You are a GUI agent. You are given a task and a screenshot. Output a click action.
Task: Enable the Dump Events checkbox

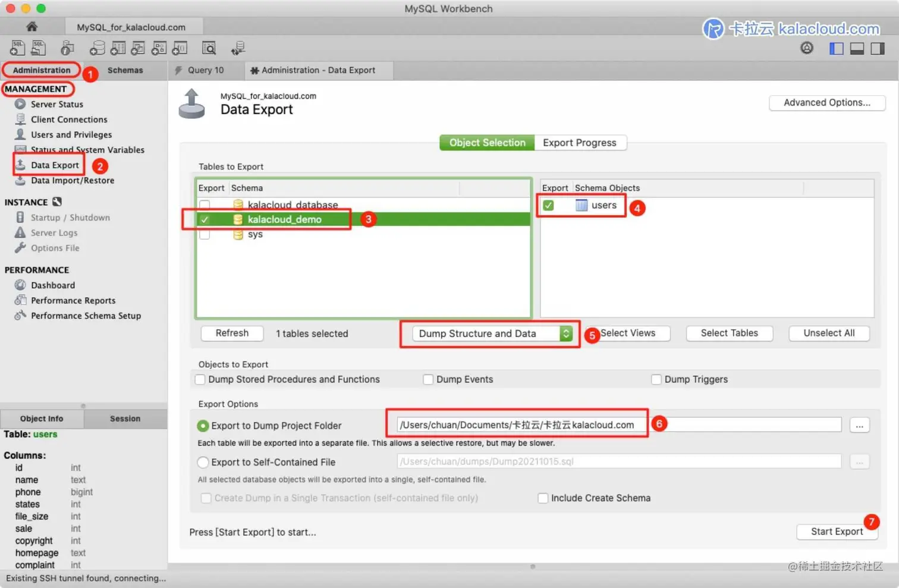click(428, 379)
